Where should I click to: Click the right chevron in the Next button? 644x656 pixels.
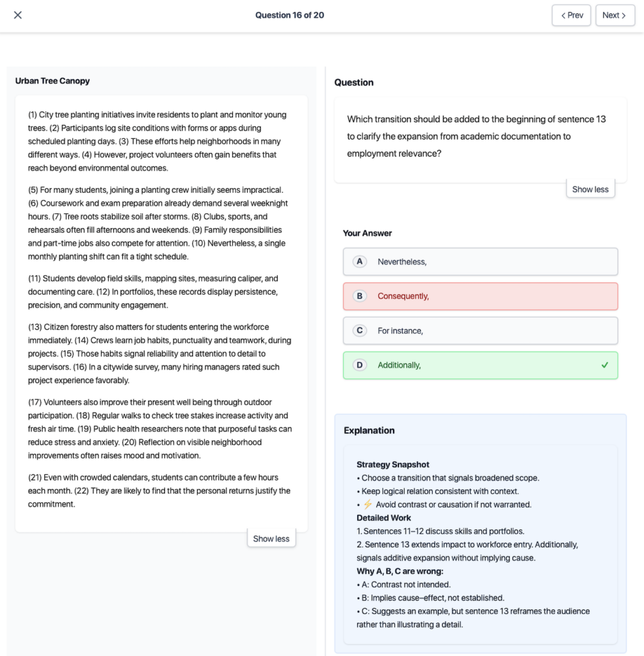(x=624, y=15)
